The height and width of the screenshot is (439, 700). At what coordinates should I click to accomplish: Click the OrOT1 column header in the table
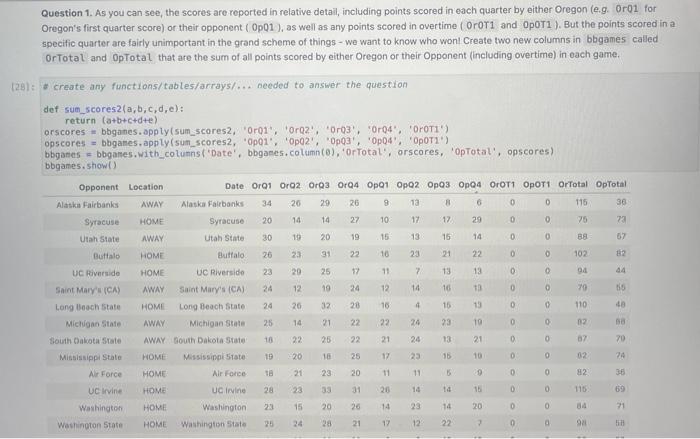pos(502,184)
